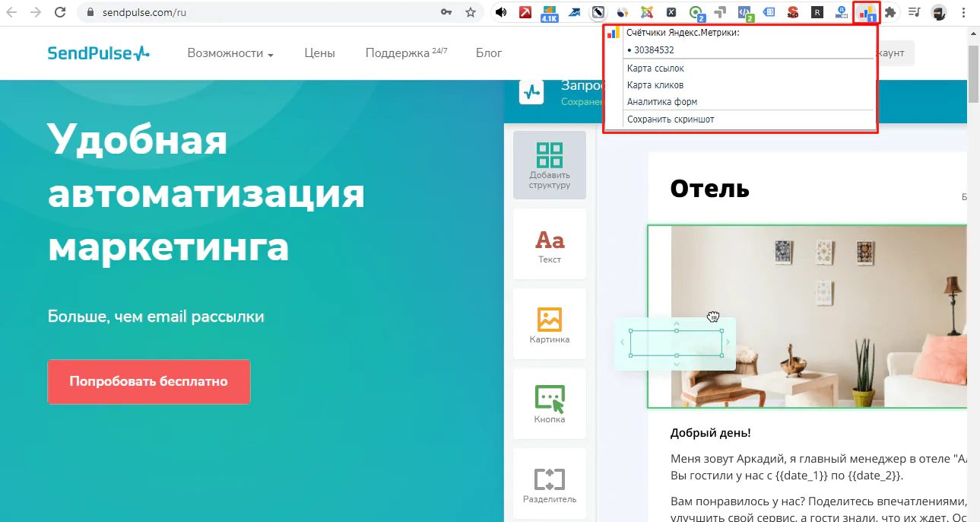Click the Добавить структуру block
The image size is (980, 522).
pyautogui.click(x=550, y=165)
